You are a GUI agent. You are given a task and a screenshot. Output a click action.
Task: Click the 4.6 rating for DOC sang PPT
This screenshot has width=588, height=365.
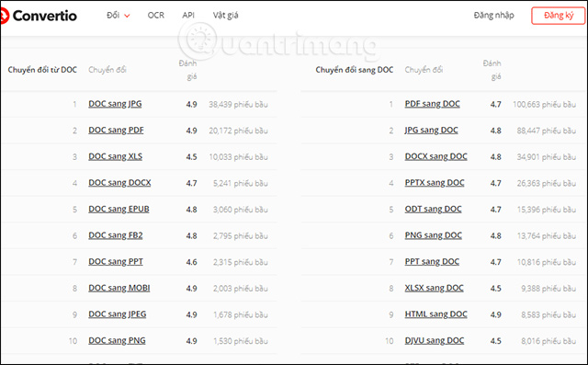coord(191,262)
